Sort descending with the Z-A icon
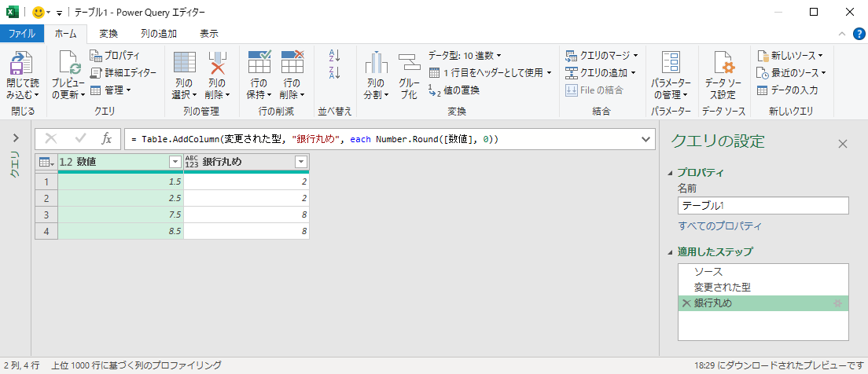This screenshot has width=868, height=374. pos(334,72)
